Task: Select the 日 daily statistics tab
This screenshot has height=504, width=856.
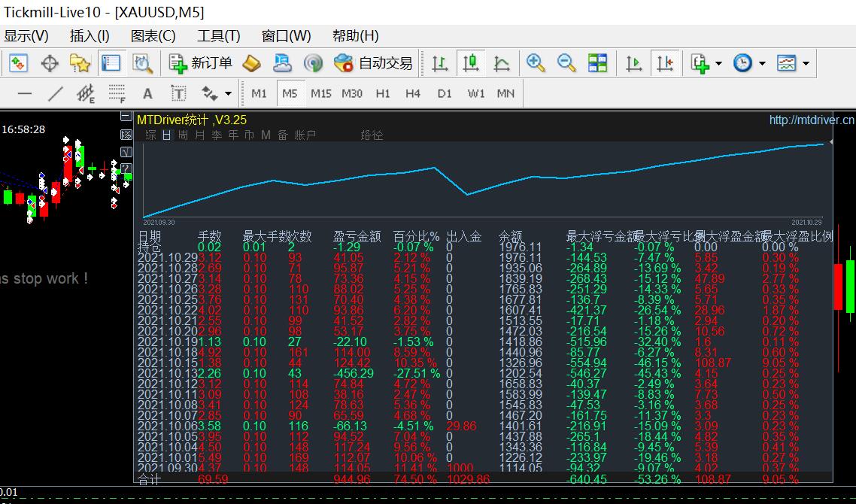Action: pos(167,135)
